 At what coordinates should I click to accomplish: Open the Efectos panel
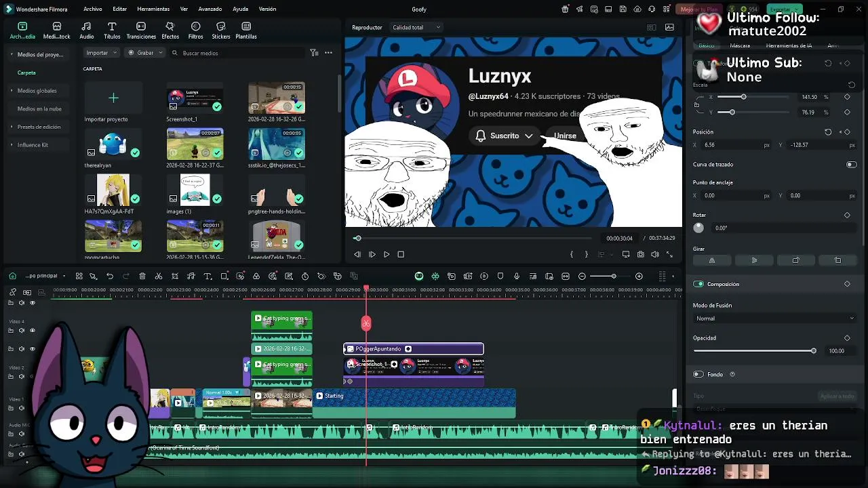170,30
